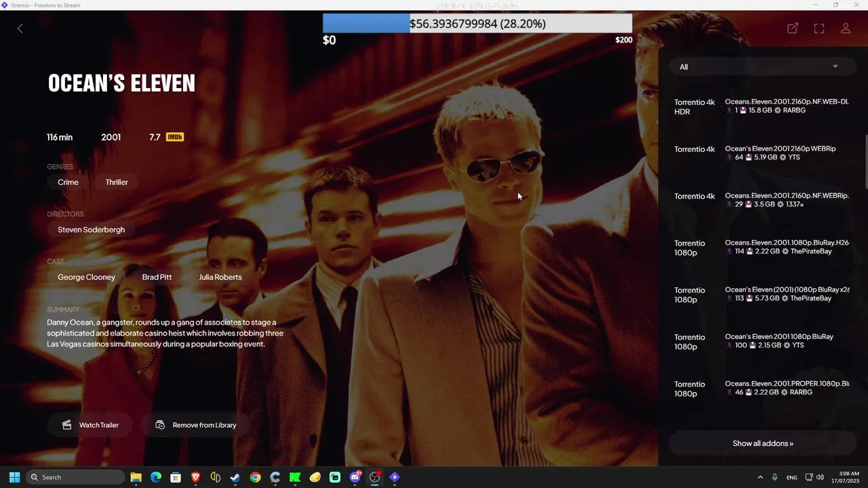Viewport: 868px width, 488px height.
Task: Select the PROPER 1080p RARBG stream
Action: point(763,388)
